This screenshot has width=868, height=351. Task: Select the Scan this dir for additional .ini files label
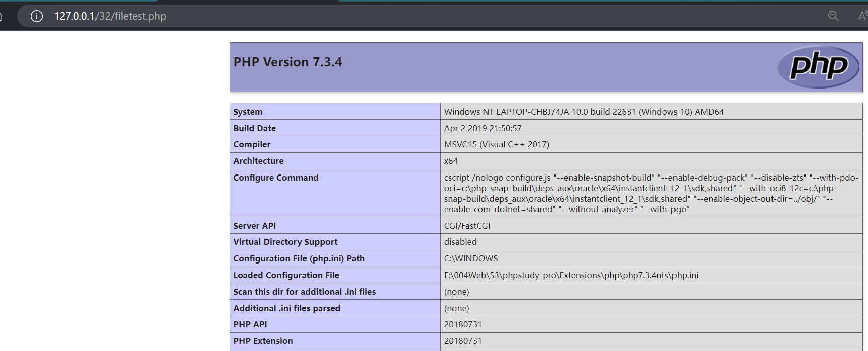click(305, 292)
